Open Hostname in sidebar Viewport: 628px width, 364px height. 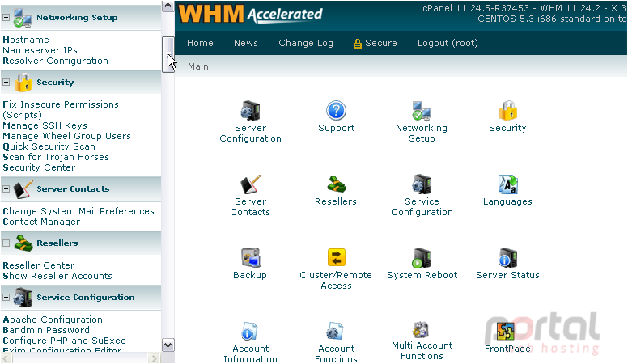click(26, 40)
